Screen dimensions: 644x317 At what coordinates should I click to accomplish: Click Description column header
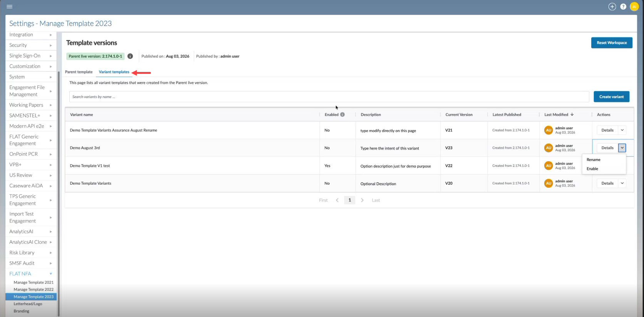[371, 115]
